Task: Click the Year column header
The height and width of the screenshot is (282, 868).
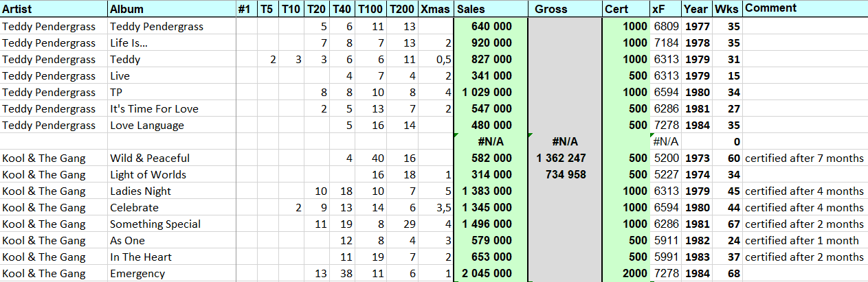Action: coord(697,9)
